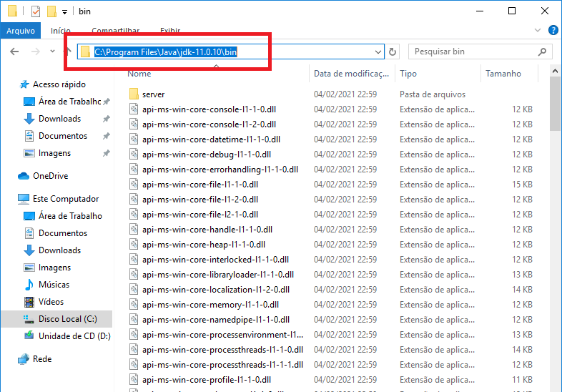Select Disco Local (C:) drive
The width and height of the screenshot is (562, 392).
coord(67,319)
